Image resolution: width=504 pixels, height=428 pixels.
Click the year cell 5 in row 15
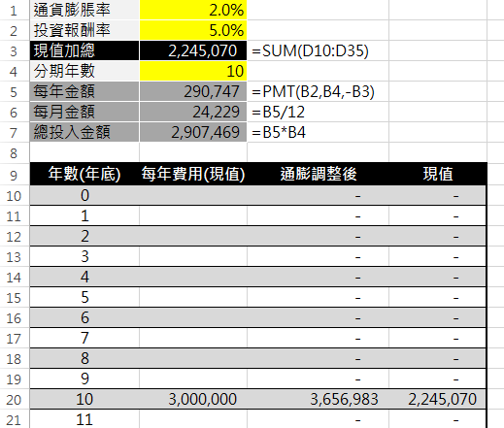pyautogui.click(x=84, y=297)
